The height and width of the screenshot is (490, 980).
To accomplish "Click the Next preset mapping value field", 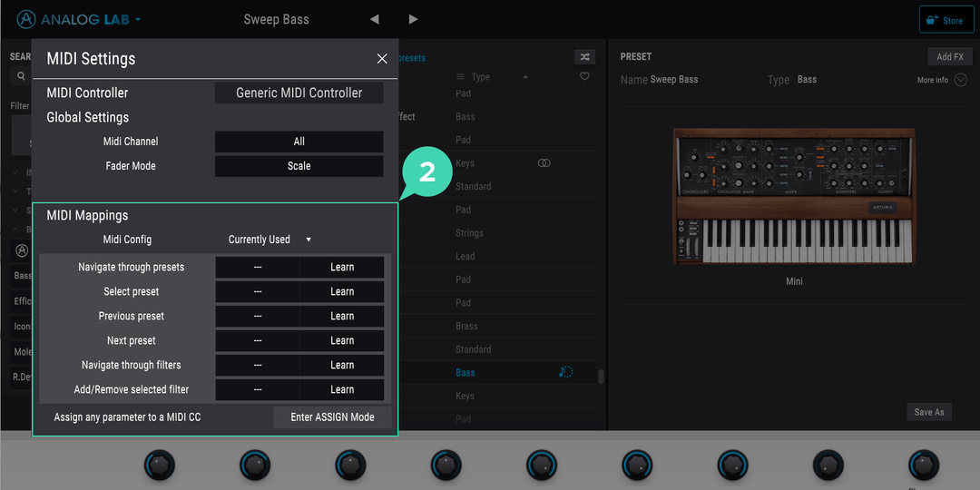I will point(258,340).
